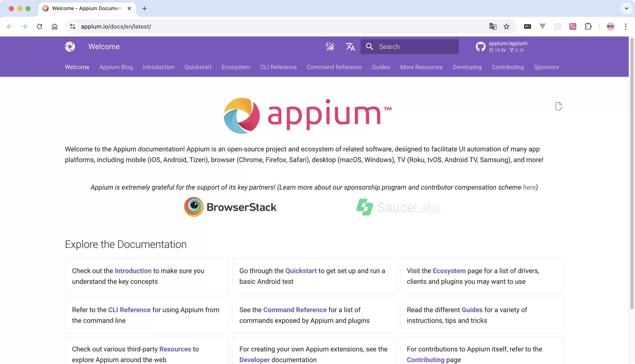Open a new browser tab
The width and height of the screenshot is (635, 364).
(144, 9)
